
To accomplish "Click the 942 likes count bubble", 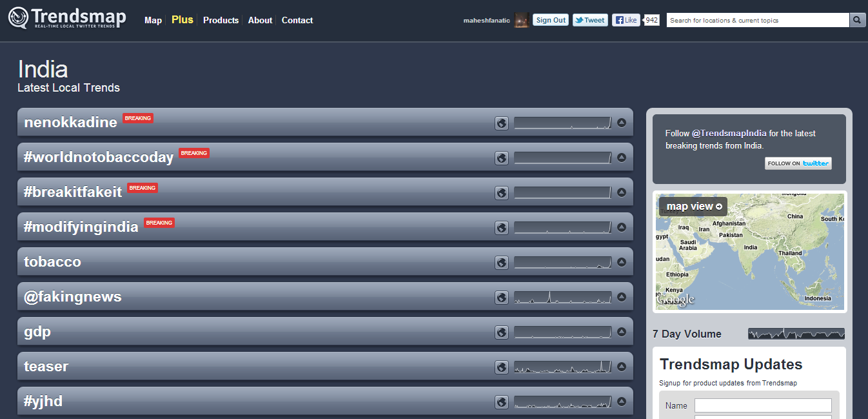I will 651,20.
